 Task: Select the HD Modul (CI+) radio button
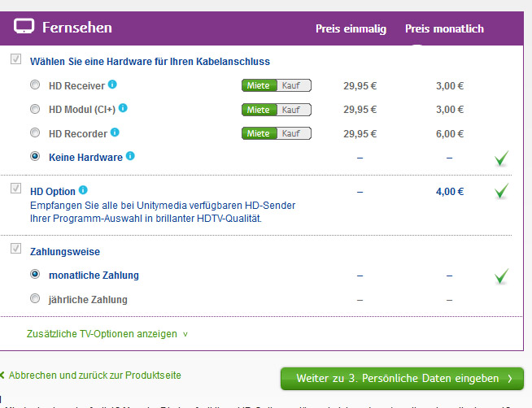[x=35, y=109]
